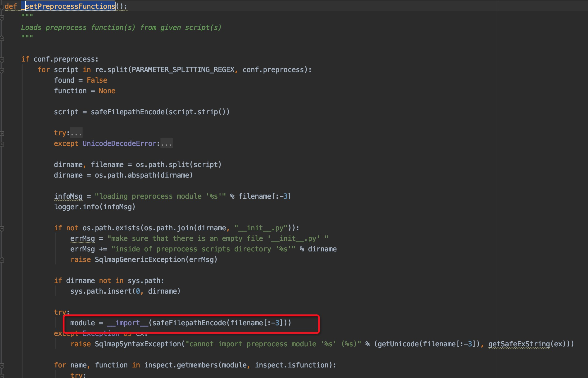
Task: Click 'safeFilepathEncode' in the script assignment
Action: pos(128,112)
